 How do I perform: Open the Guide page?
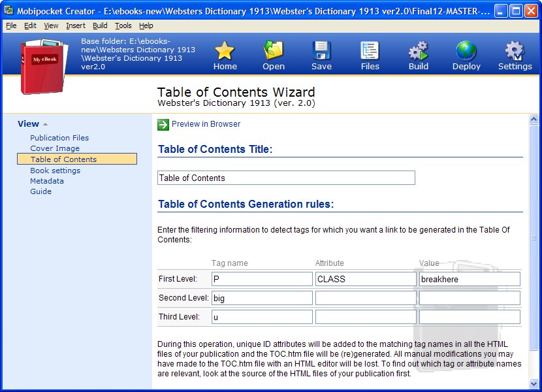click(x=40, y=191)
